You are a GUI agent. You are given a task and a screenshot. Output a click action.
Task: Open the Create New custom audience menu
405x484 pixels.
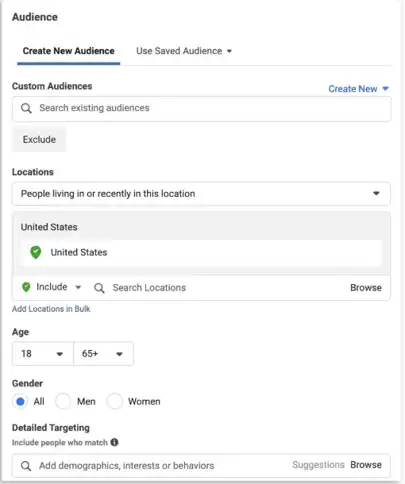click(358, 89)
